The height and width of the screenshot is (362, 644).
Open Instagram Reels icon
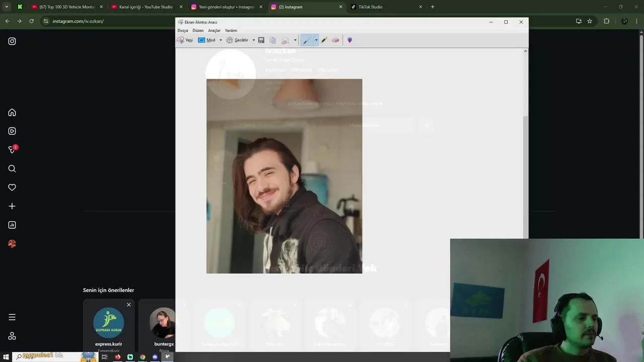point(12,131)
